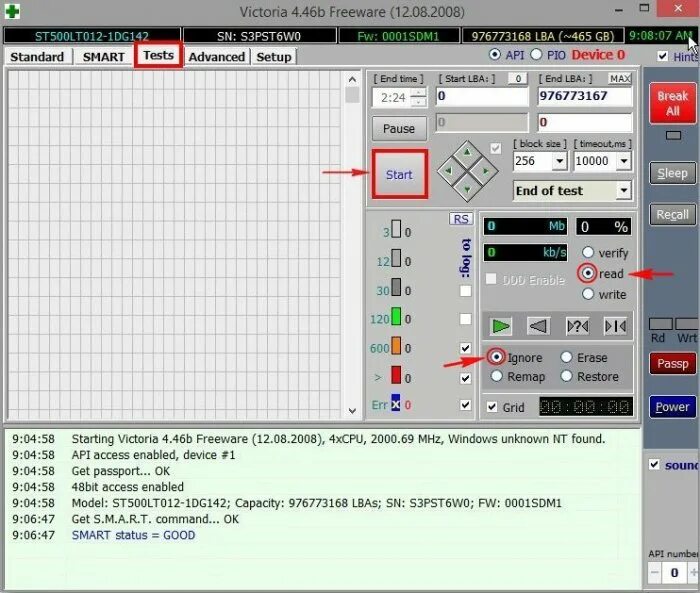This screenshot has width=700, height=593.
Task: Select the API radio button
Action: (x=495, y=54)
